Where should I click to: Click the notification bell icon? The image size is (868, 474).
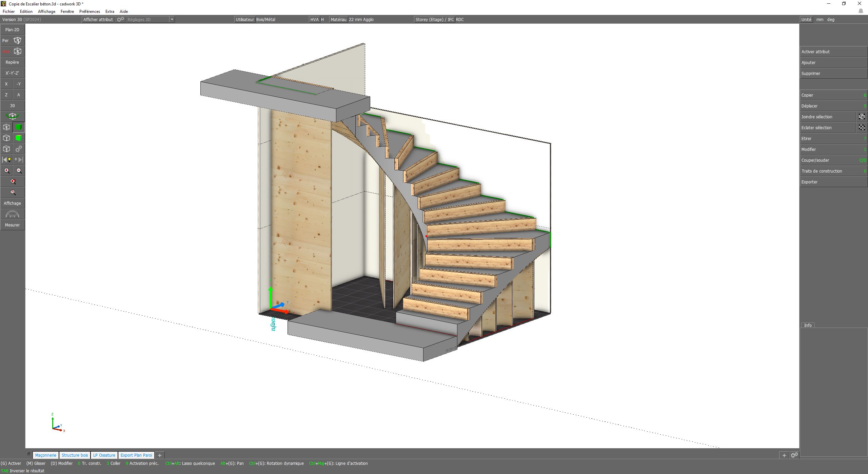click(x=861, y=11)
